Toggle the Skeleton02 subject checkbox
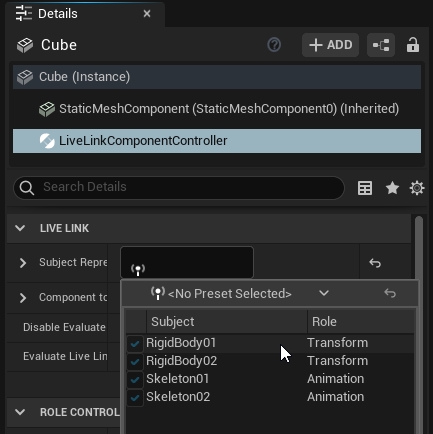The height and width of the screenshot is (434, 433). [x=135, y=397]
